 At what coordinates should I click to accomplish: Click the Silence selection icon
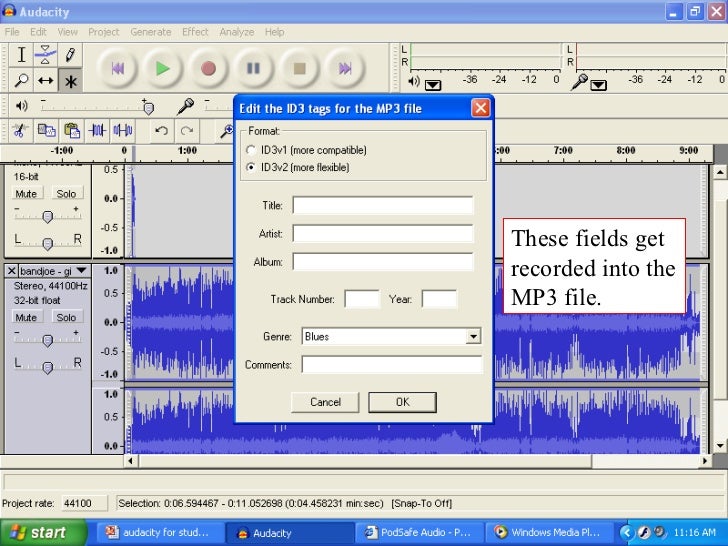pos(123,130)
